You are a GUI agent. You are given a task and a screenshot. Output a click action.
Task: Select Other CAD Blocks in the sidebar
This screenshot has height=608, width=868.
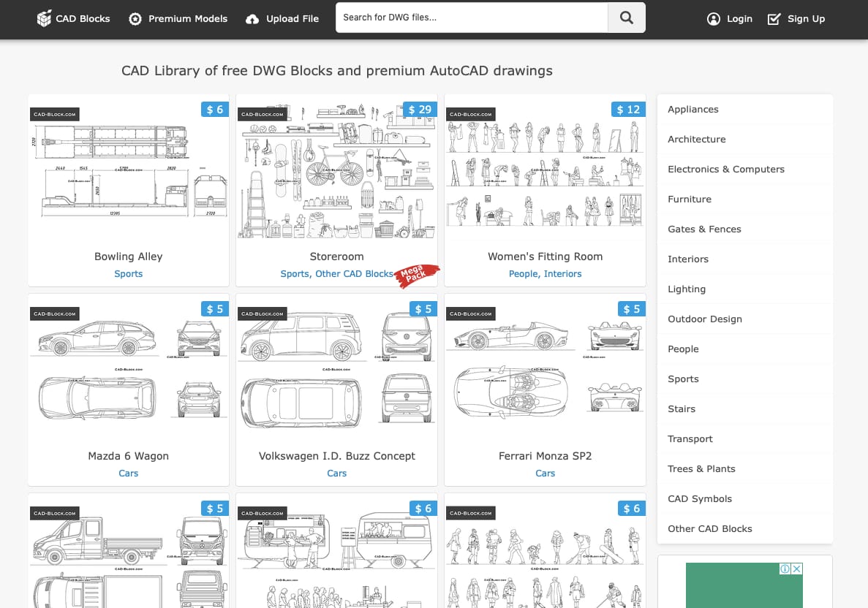coord(745,528)
